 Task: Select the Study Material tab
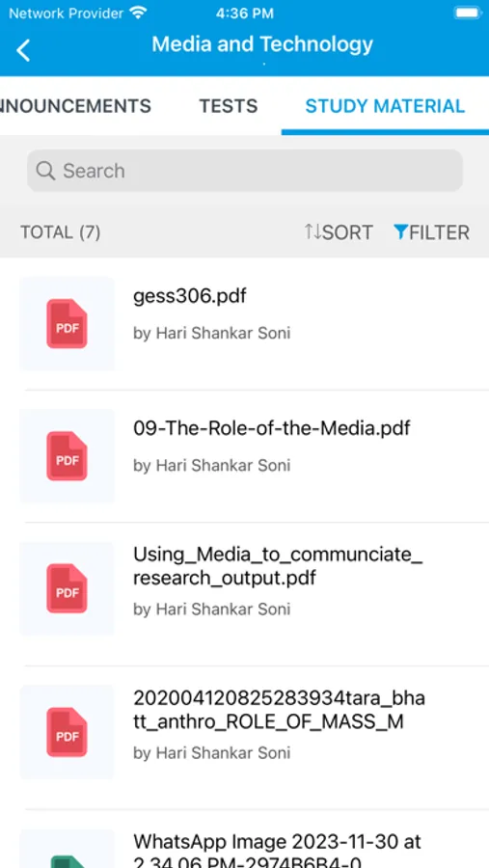[x=385, y=106]
